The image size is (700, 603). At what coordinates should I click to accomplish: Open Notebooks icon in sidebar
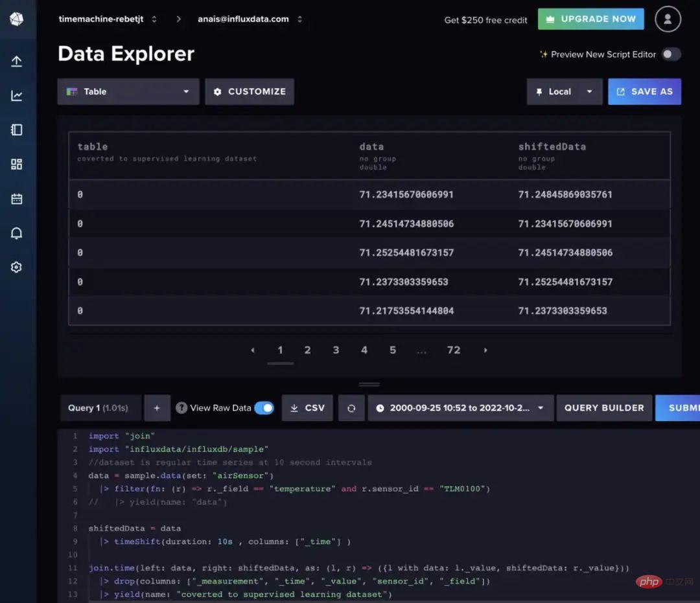[x=16, y=130]
